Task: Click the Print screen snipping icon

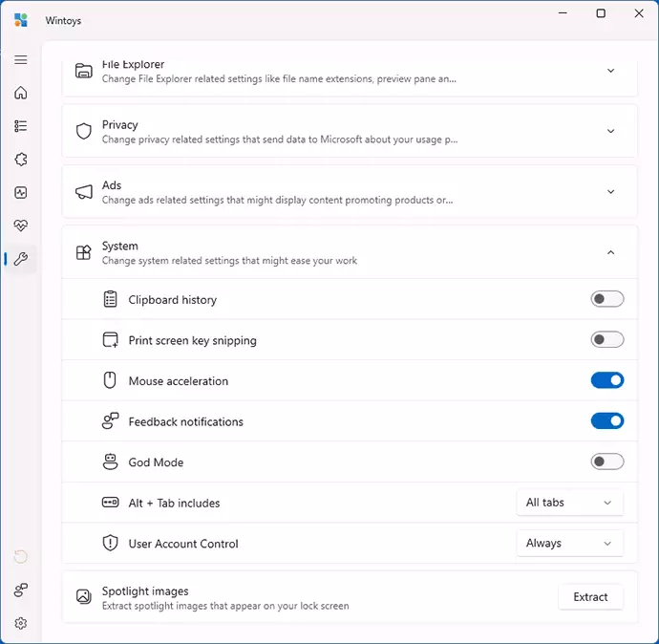Action: point(111,339)
